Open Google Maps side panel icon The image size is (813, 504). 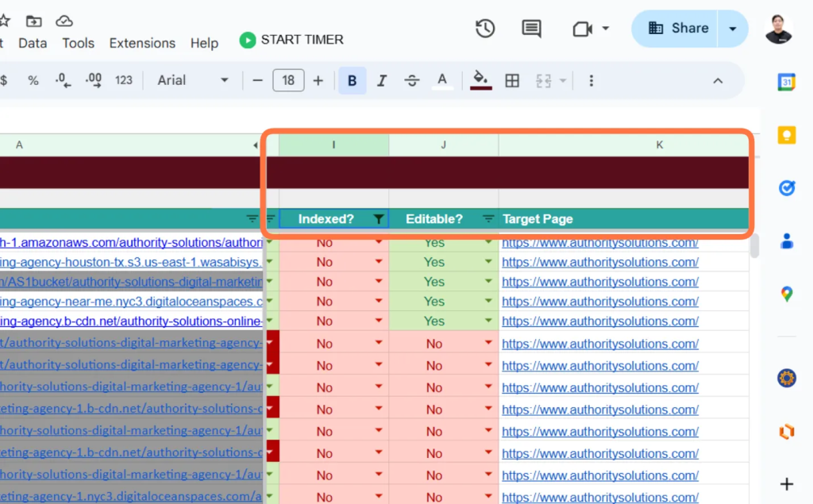point(787,294)
